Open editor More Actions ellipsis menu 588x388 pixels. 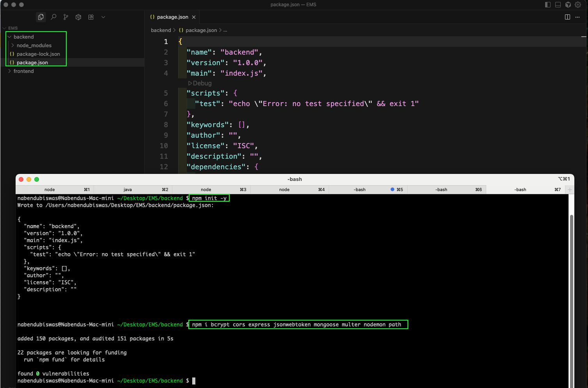577,17
